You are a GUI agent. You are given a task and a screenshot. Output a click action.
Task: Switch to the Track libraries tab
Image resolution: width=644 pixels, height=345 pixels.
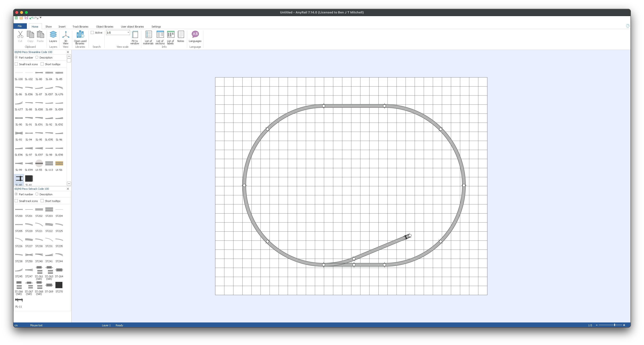pyautogui.click(x=80, y=26)
